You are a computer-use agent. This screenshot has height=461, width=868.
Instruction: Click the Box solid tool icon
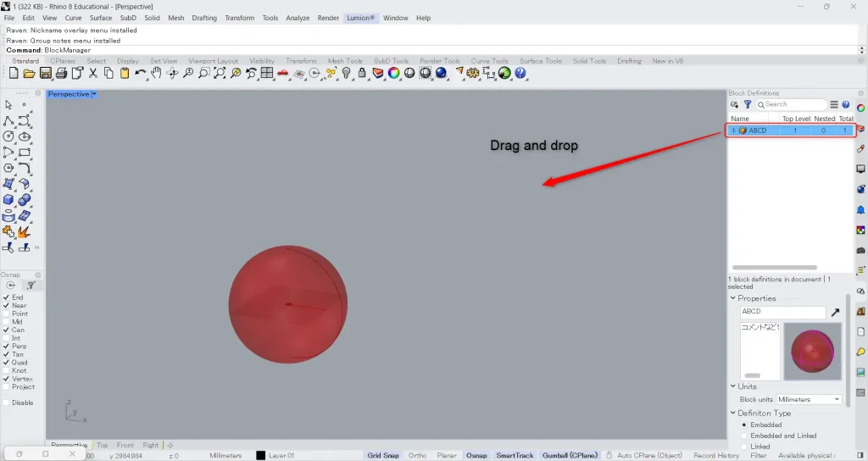click(x=8, y=200)
